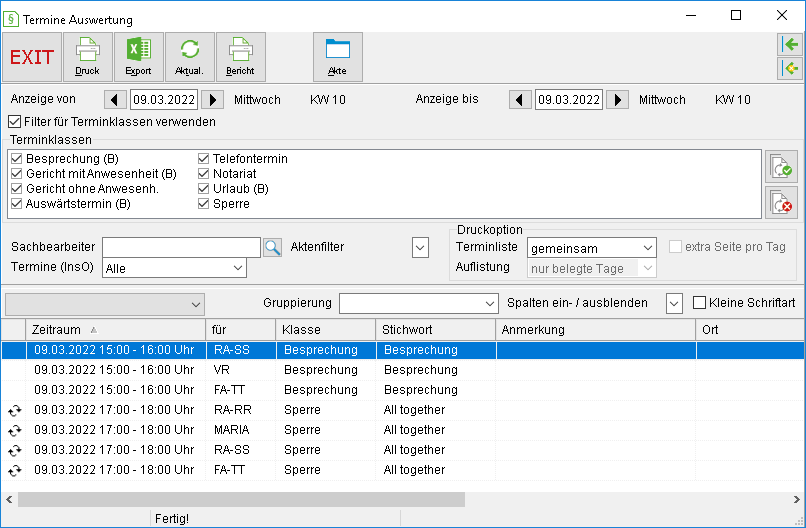Click the magnifier icon beside Sachbearbeiter
Screen dimensions: 806x528
pos(272,247)
